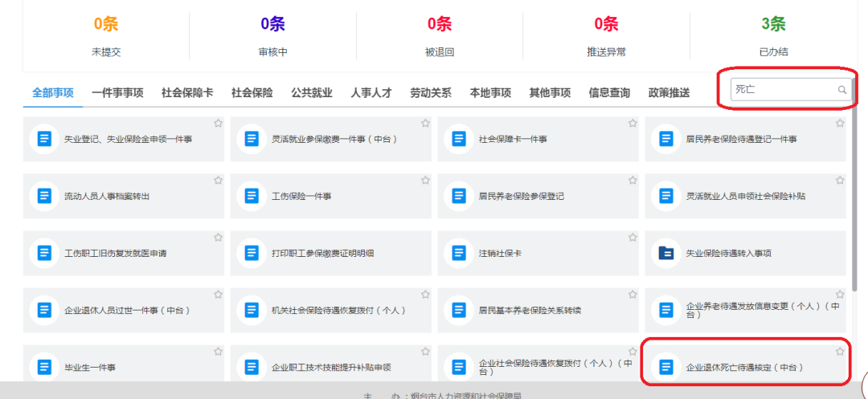Open 企业退休人员过世一件事（中台） service

pos(126,310)
